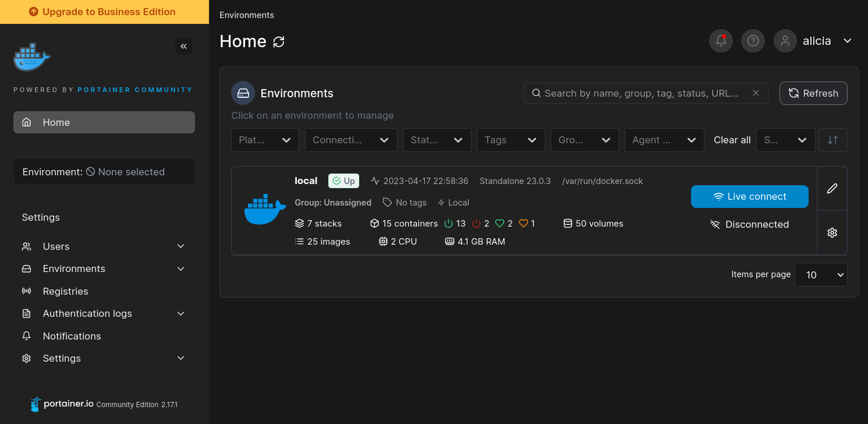Click the stacks icon beside 7 stacks
The image size is (868, 424).
[299, 224]
